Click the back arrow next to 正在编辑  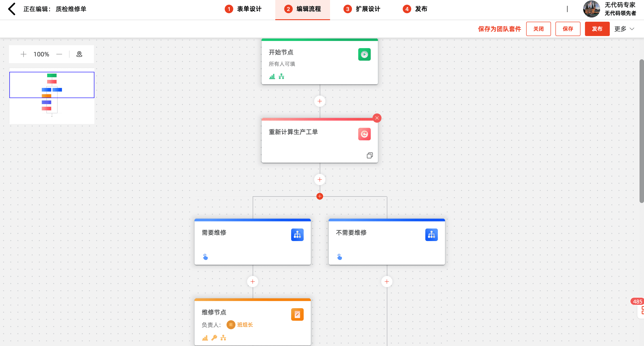[12, 9]
